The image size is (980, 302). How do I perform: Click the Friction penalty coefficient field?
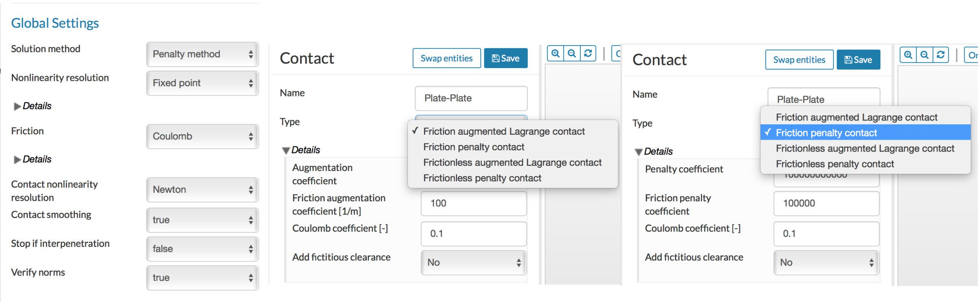coord(826,203)
